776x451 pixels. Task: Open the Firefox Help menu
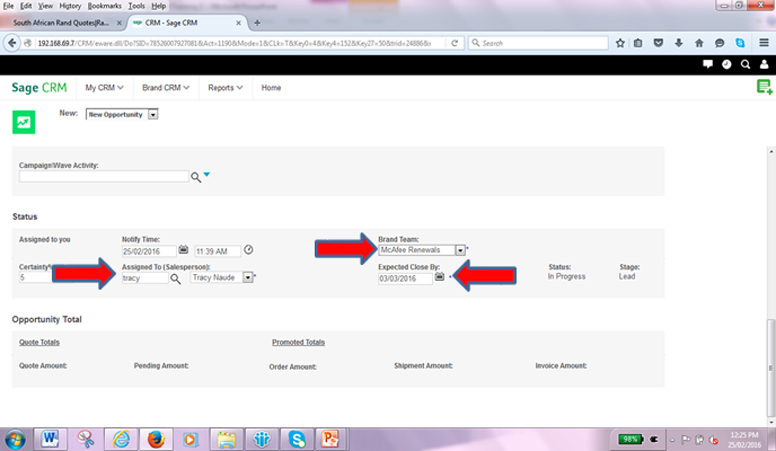(158, 6)
